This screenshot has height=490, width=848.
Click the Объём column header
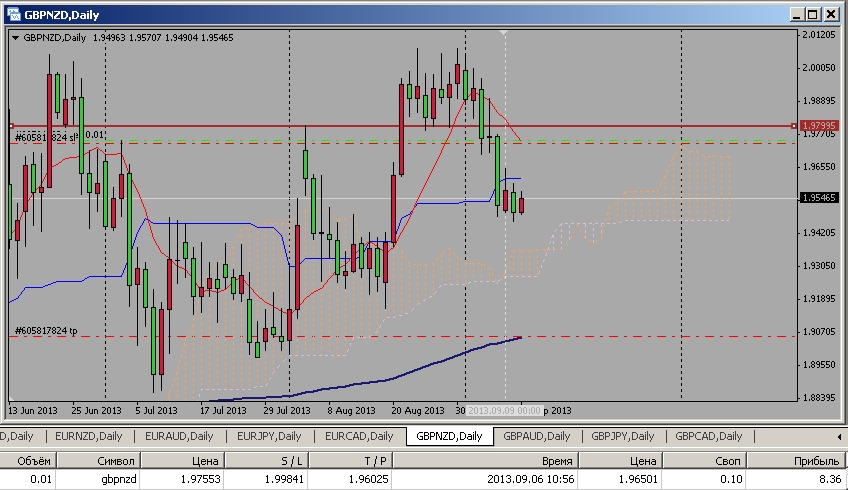point(28,461)
